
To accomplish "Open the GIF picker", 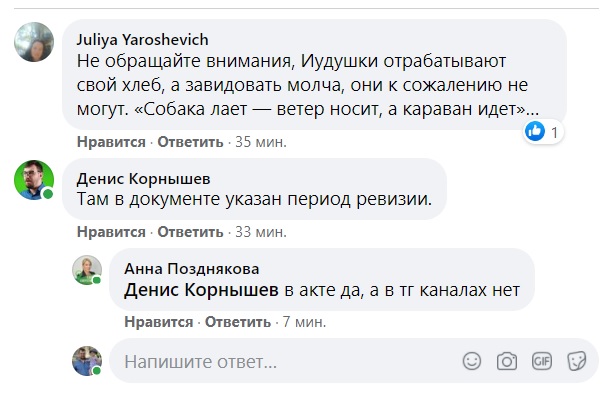I will (x=542, y=361).
